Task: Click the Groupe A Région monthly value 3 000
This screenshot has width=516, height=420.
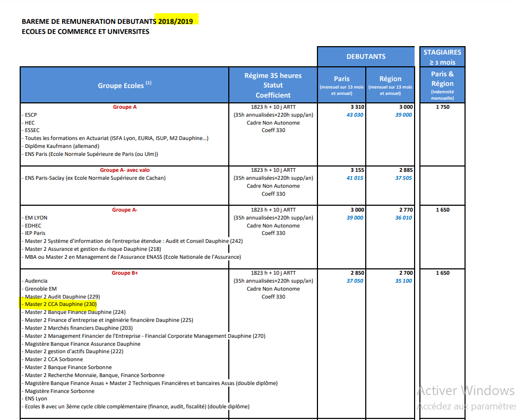Action: click(406, 107)
